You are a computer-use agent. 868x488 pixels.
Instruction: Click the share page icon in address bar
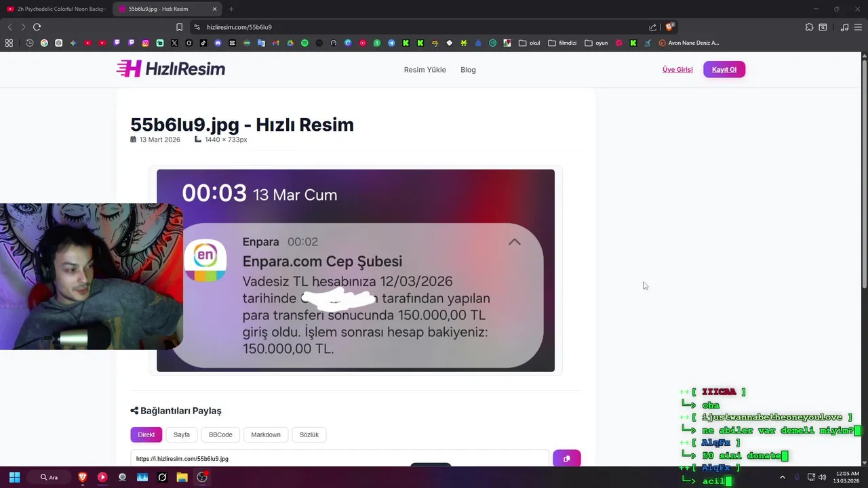[652, 27]
